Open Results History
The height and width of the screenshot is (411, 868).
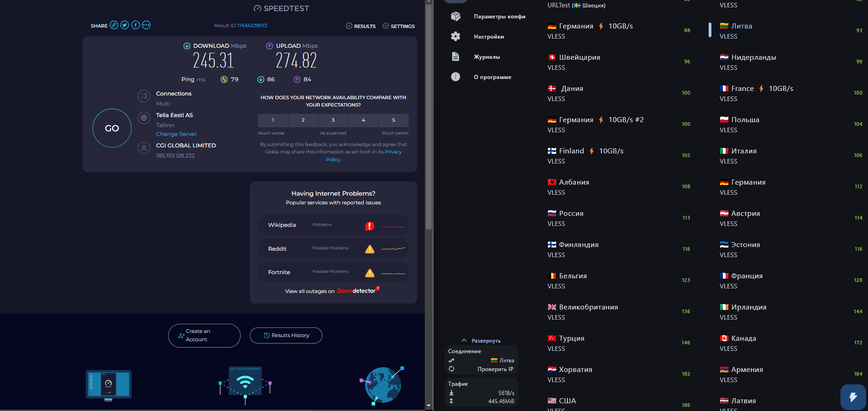[x=286, y=335]
